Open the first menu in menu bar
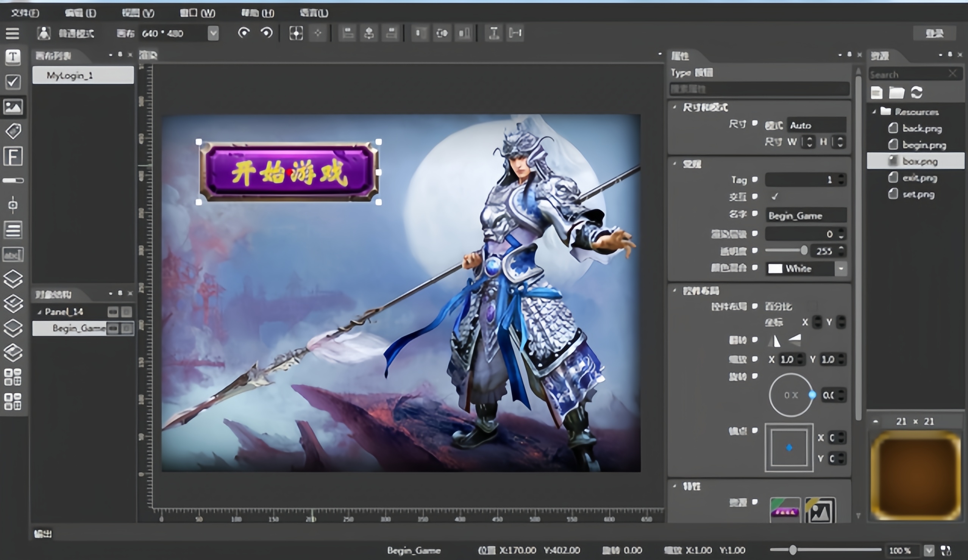 click(x=25, y=13)
